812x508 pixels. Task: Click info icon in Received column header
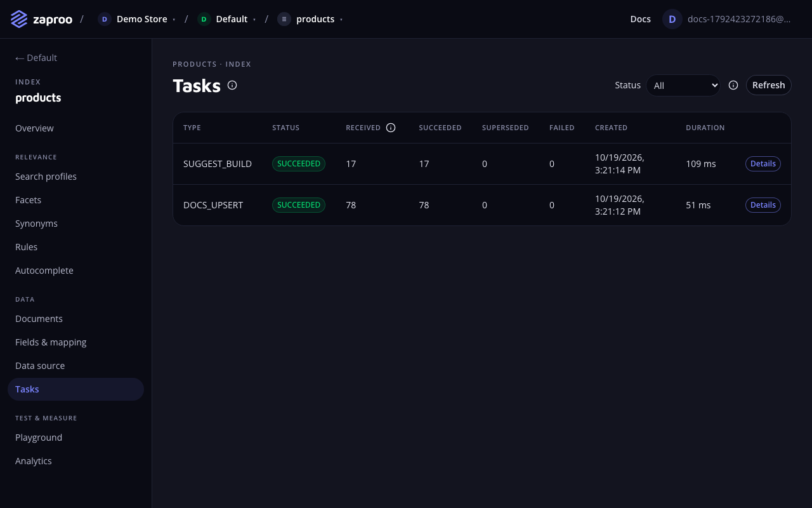coord(391,128)
